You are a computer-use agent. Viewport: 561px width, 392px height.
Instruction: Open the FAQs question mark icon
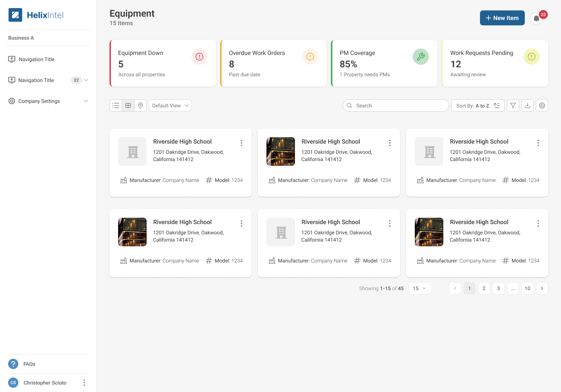[x=13, y=364]
